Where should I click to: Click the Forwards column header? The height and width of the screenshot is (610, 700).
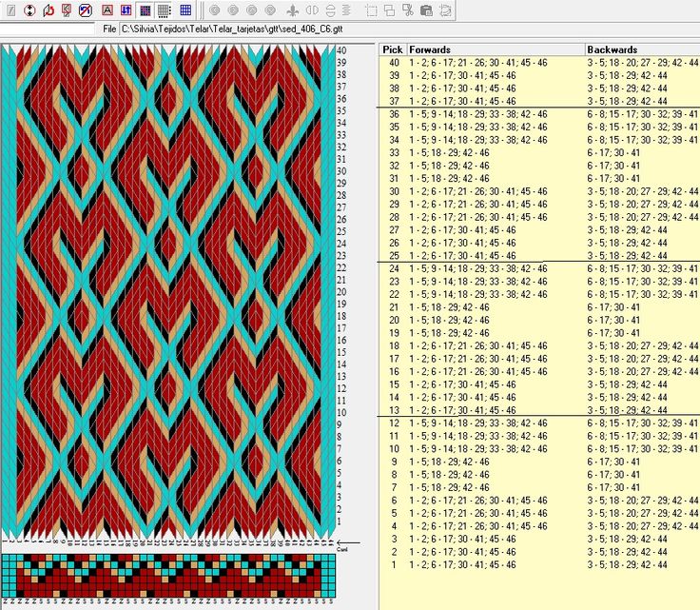coord(496,49)
